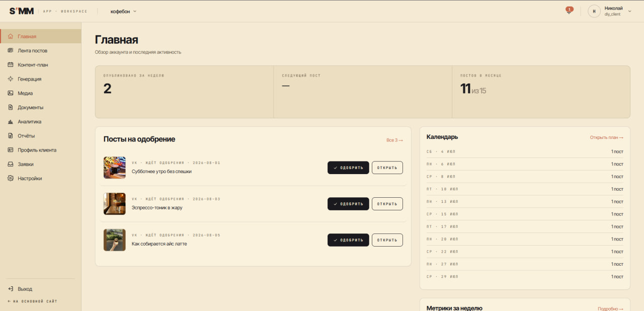Open Профиль клиента menu label
Image resolution: width=644 pixels, height=311 pixels.
(x=37, y=150)
